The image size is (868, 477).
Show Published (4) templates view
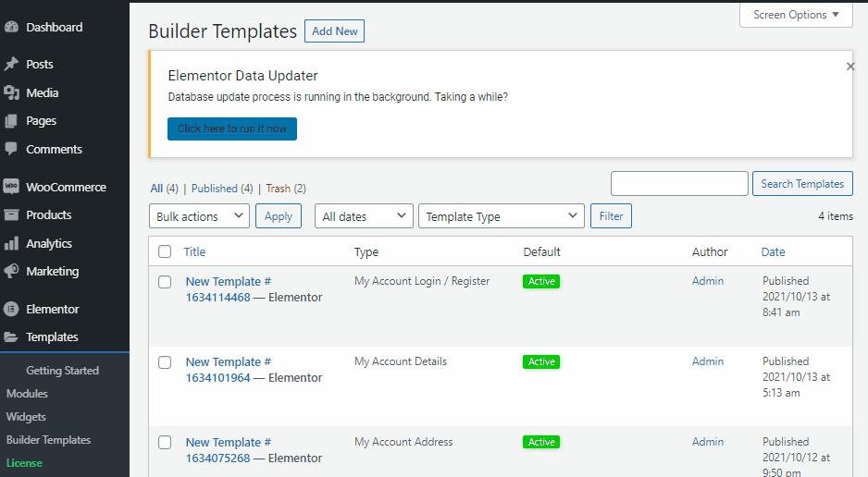click(x=222, y=189)
